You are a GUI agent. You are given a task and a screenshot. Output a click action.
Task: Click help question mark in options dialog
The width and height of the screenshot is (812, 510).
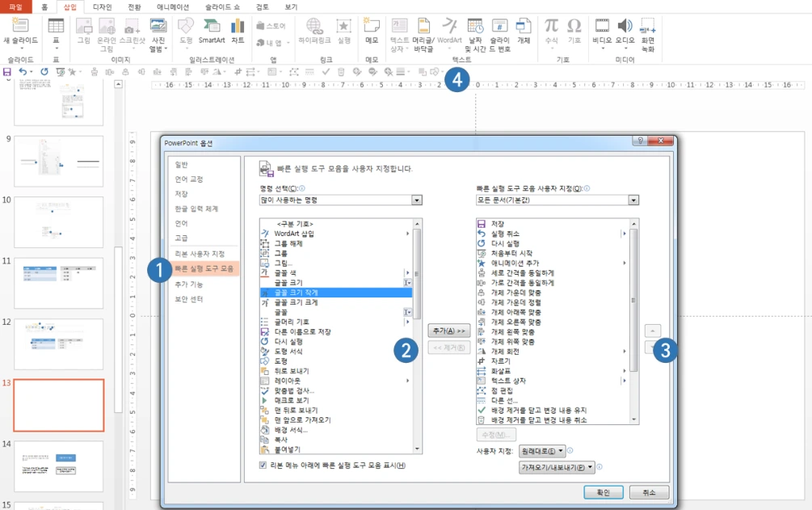[x=640, y=141]
